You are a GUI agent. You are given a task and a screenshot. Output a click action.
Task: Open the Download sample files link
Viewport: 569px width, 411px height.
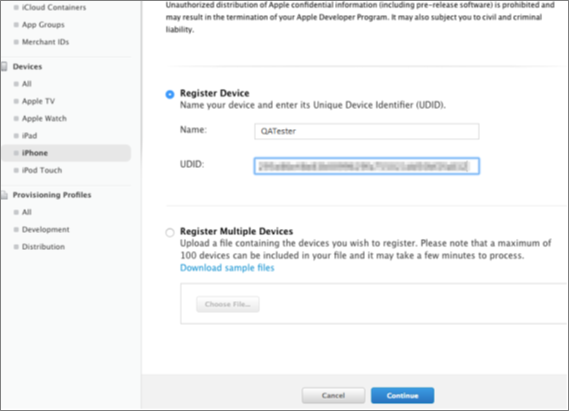point(227,268)
